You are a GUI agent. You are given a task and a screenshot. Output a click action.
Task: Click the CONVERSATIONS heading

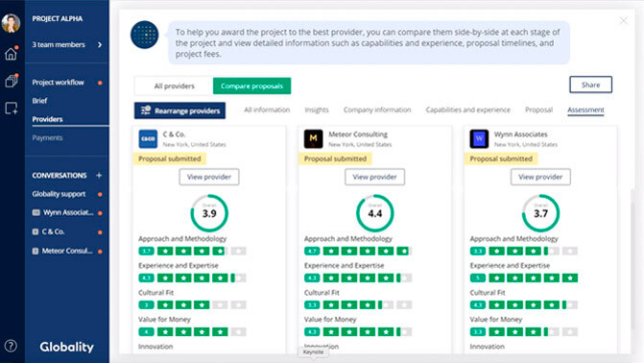click(60, 175)
